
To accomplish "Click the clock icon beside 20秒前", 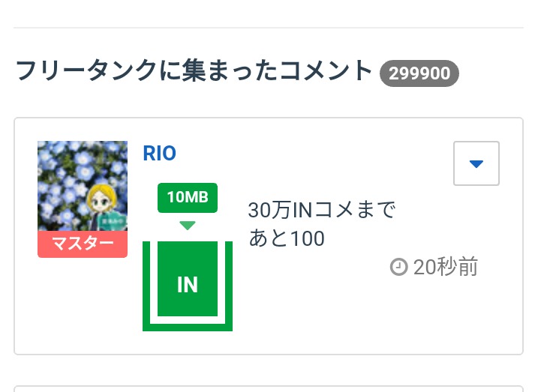I will (x=398, y=267).
